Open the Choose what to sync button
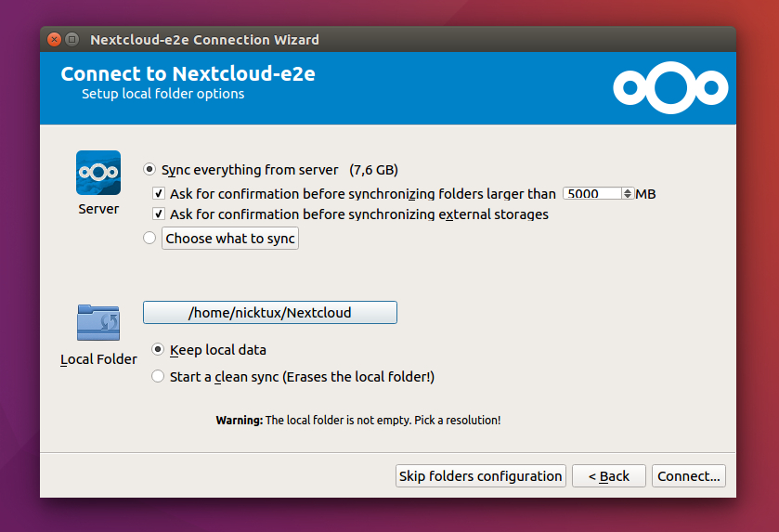779x532 pixels. coord(230,239)
